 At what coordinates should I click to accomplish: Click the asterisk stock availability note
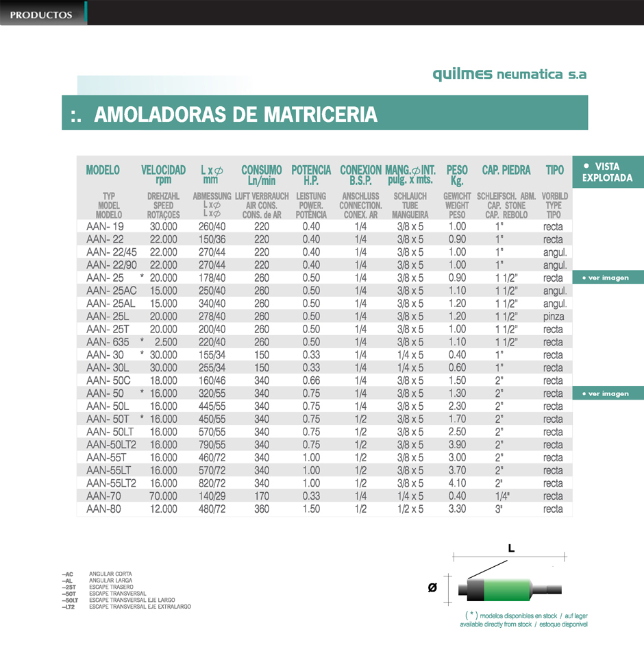(524, 620)
